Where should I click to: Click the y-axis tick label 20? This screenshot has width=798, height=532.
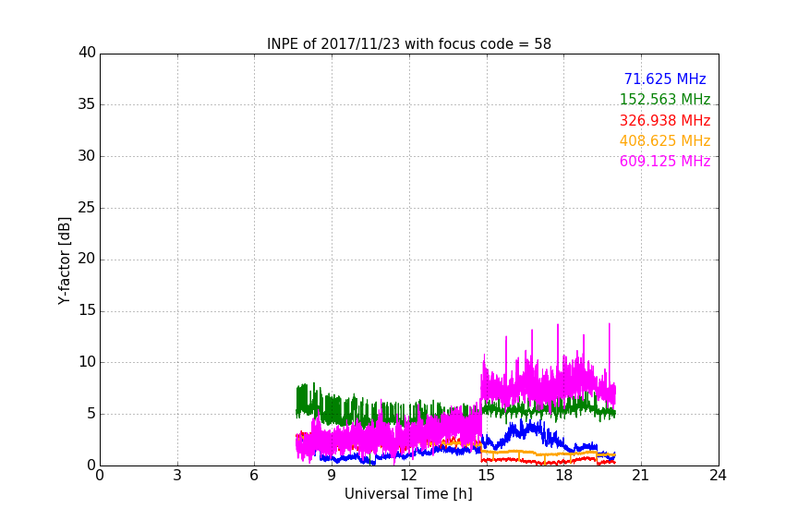click(87, 259)
